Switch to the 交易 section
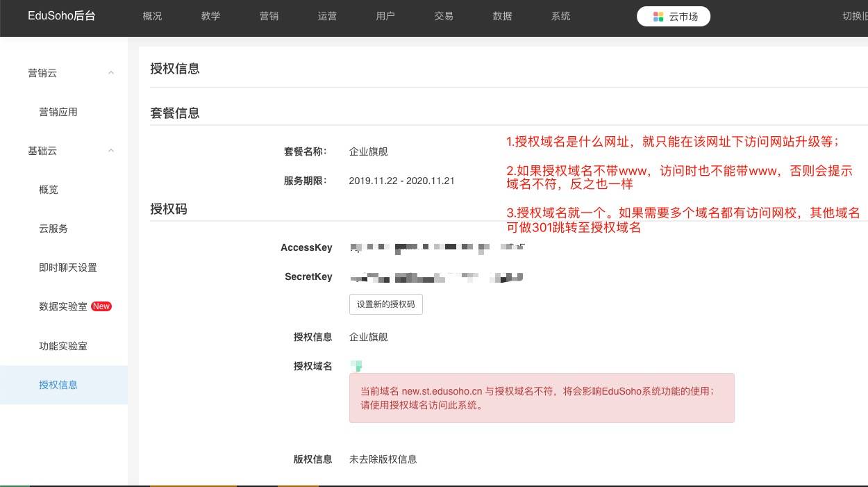 coord(444,16)
